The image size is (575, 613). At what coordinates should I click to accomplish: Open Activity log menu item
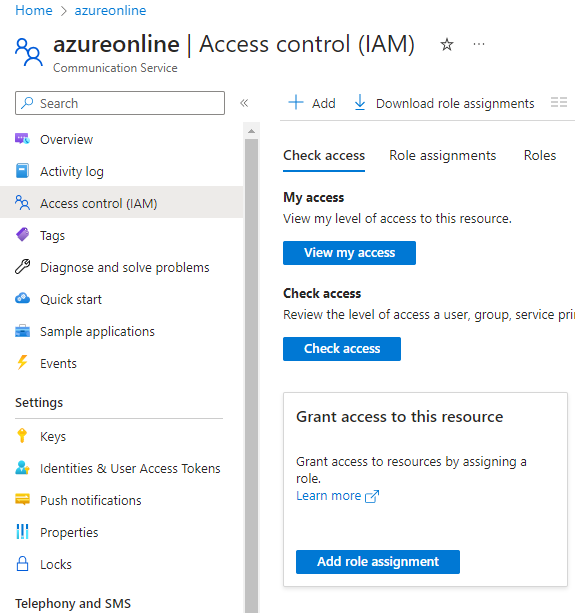click(x=72, y=172)
